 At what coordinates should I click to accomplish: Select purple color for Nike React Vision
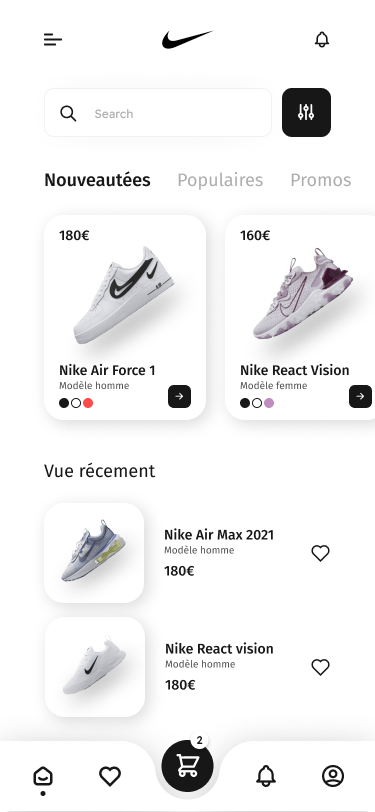click(269, 403)
